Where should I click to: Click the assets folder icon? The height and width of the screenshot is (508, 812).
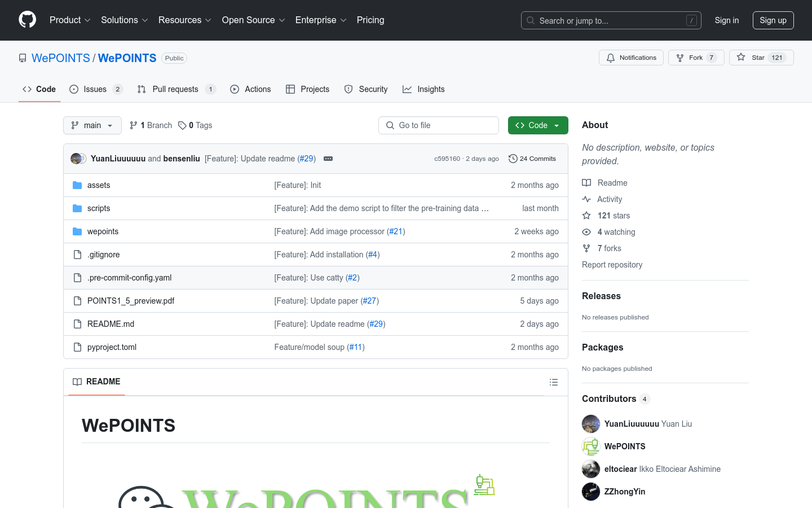click(77, 185)
